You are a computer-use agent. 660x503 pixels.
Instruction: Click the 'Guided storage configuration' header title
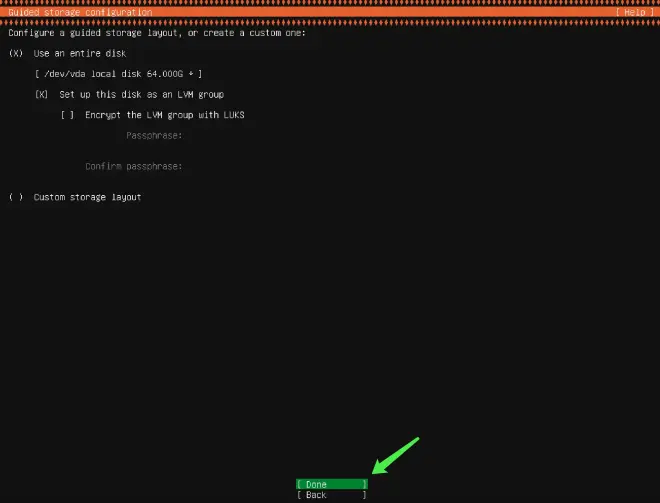coord(80,12)
